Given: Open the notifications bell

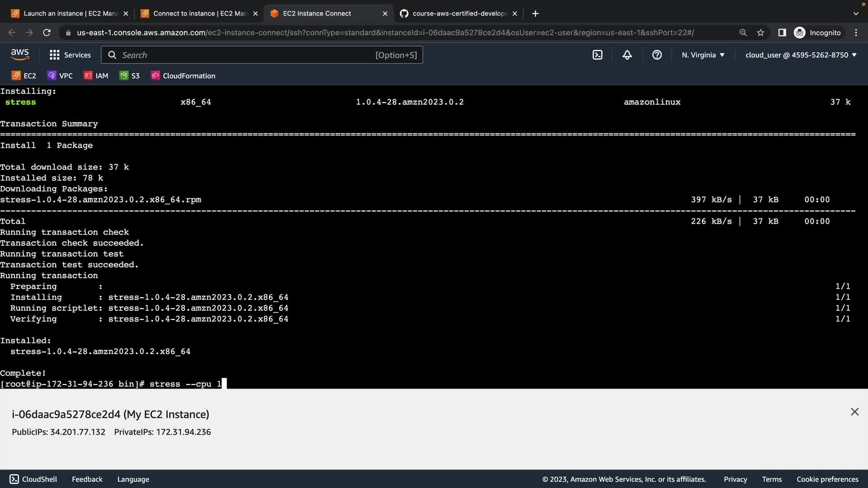Looking at the screenshot, I should pyautogui.click(x=627, y=55).
